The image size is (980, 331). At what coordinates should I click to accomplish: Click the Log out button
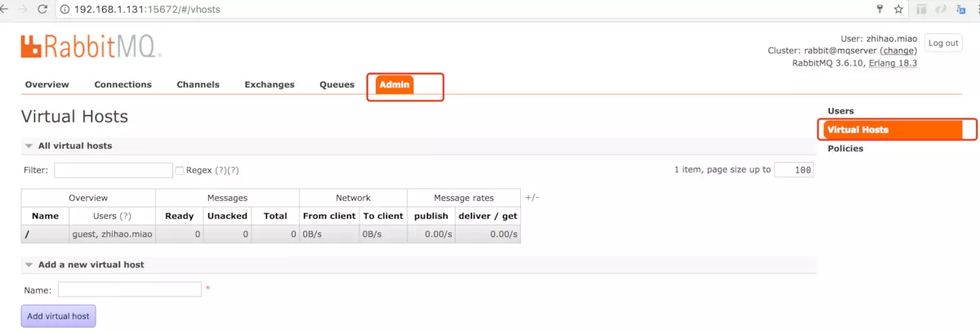943,43
